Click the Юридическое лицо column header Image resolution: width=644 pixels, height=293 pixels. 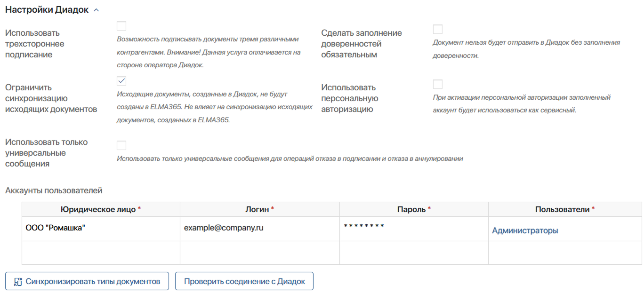pos(101,210)
